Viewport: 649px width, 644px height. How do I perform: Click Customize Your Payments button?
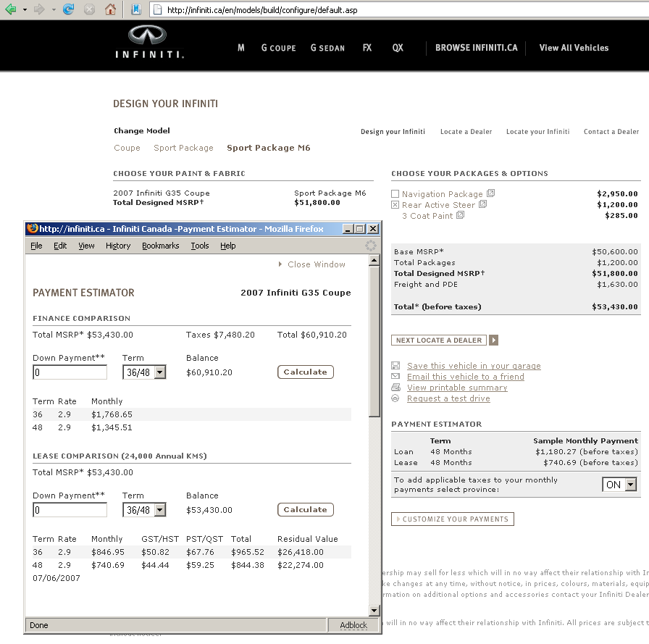453,519
